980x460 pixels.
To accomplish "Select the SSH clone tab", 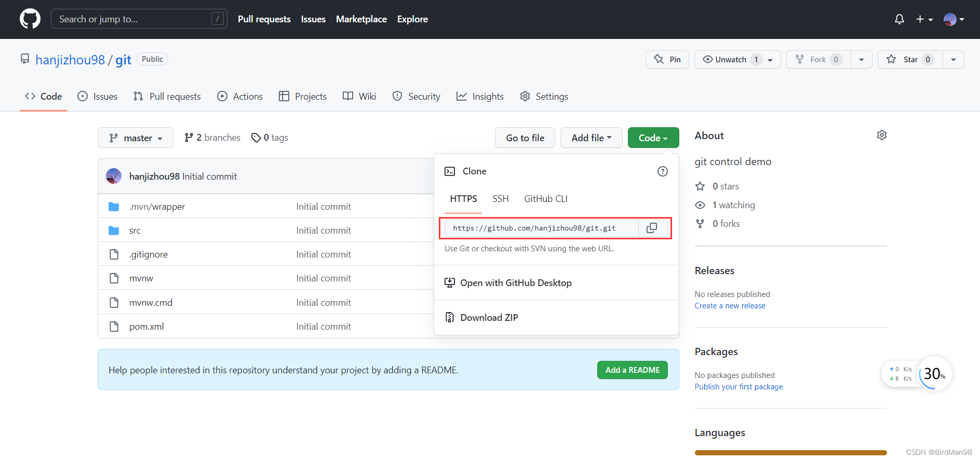I will 501,199.
